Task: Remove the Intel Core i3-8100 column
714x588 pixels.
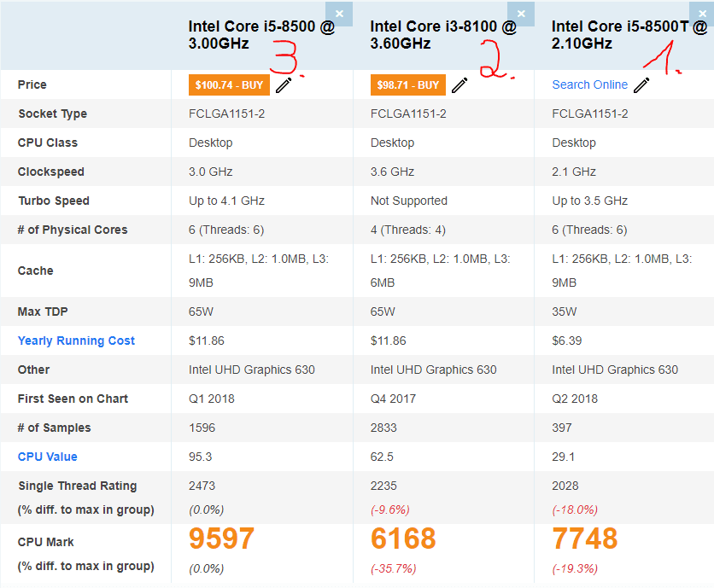Action: [x=521, y=14]
